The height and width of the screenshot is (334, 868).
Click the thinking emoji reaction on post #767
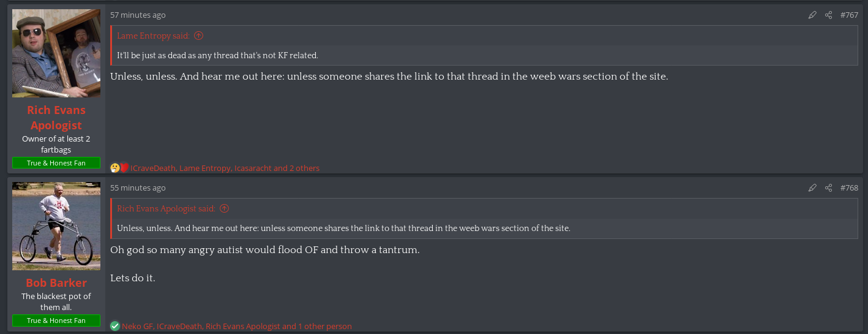114,168
